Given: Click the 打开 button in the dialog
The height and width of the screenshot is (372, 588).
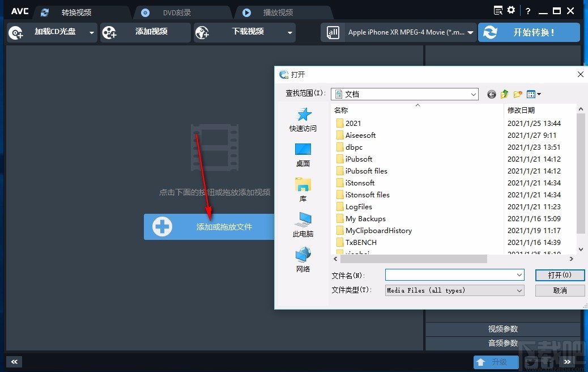Looking at the screenshot, I should pyautogui.click(x=560, y=275).
